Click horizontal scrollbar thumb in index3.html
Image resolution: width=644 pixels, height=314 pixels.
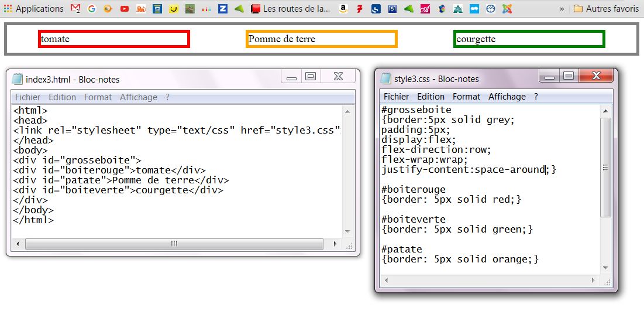(x=174, y=244)
